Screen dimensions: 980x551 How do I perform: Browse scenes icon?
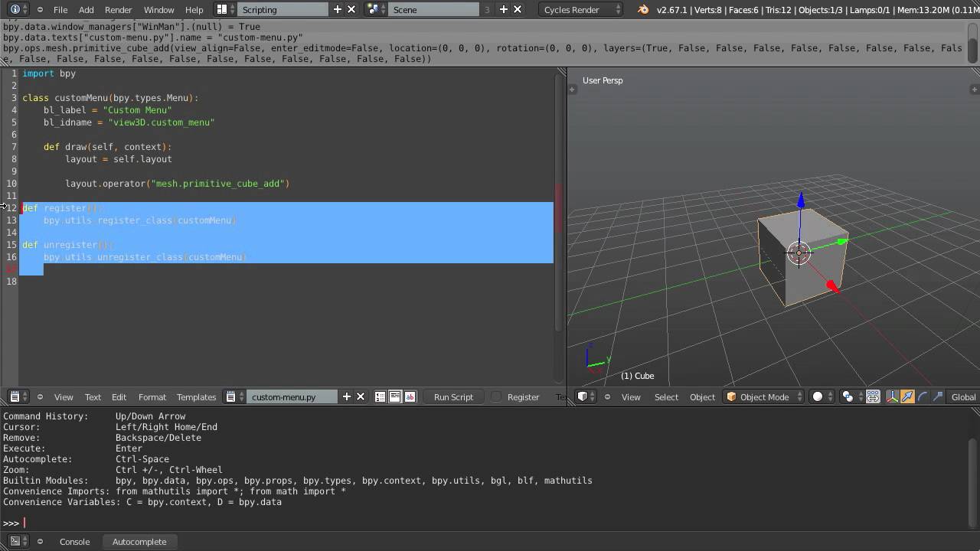[x=375, y=9]
